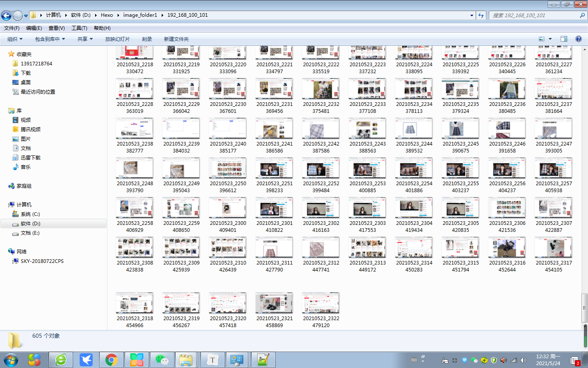Click the taskbar File Explorer icon
Screen dimensions: 588x368
tap(186, 360)
